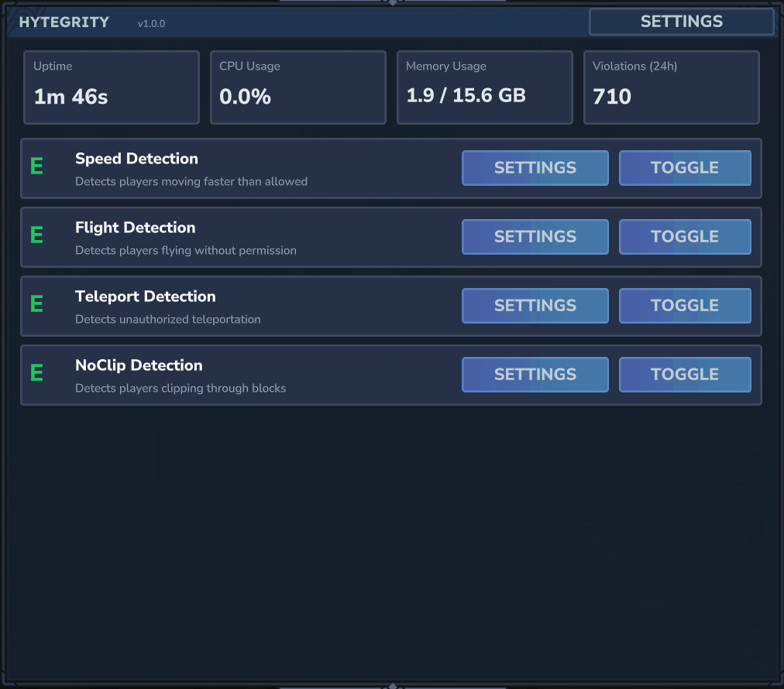Click the green E status icon for Speed Detection
The height and width of the screenshot is (689, 784).
pos(36,166)
